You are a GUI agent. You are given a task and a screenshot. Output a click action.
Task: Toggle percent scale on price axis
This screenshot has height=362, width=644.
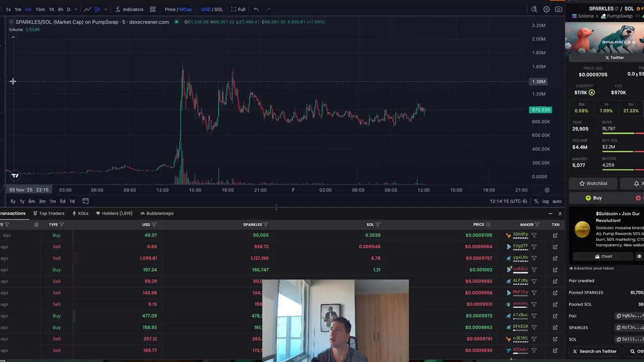pos(536,201)
